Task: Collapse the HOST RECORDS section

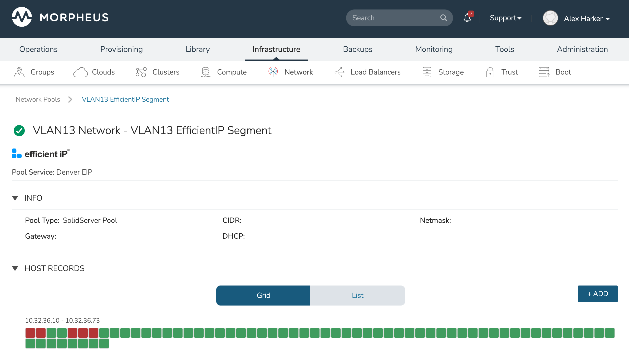Action: point(15,268)
